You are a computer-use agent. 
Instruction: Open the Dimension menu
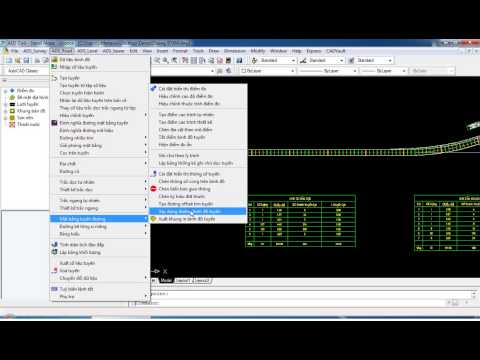[235, 51]
